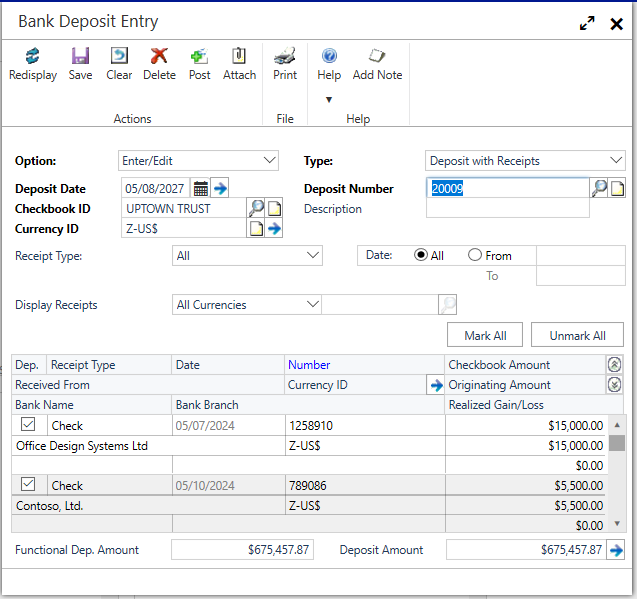The height and width of the screenshot is (599, 637).
Task: Open Display Receipts All Currencies dropdown
Action: click(x=247, y=304)
